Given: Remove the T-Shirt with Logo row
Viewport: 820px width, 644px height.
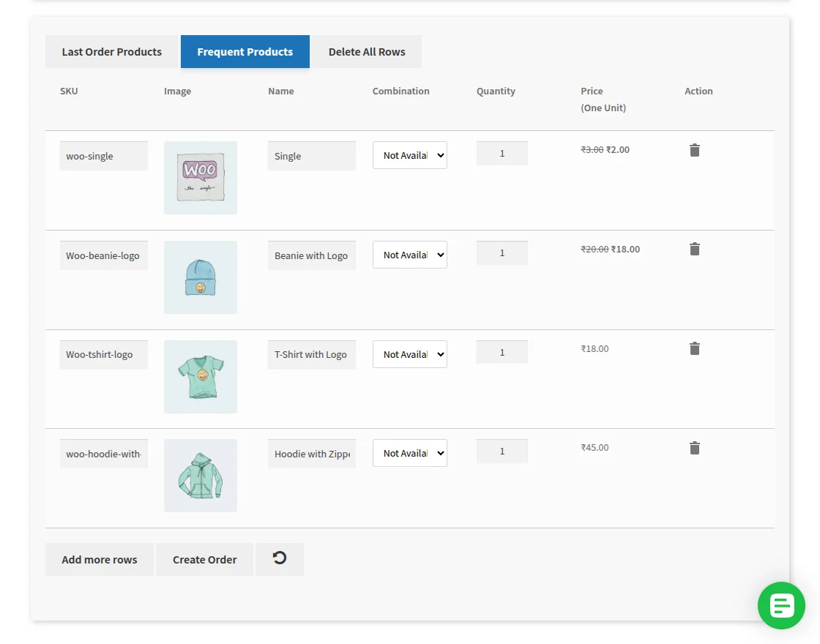Looking at the screenshot, I should (694, 349).
